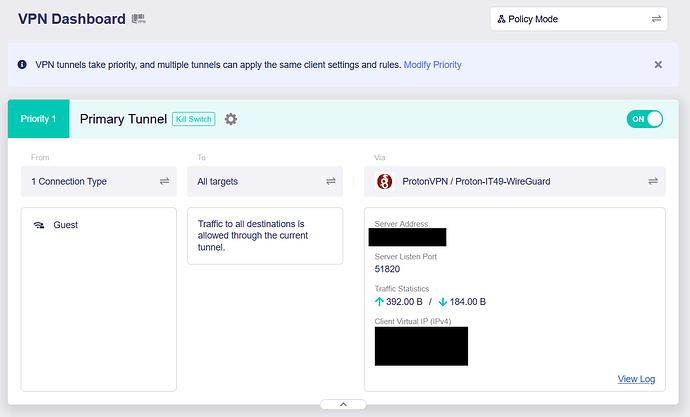The height and width of the screenshot is (417, 690).
Task: Follow the Modify Priority link
Action: pos(432,65)
